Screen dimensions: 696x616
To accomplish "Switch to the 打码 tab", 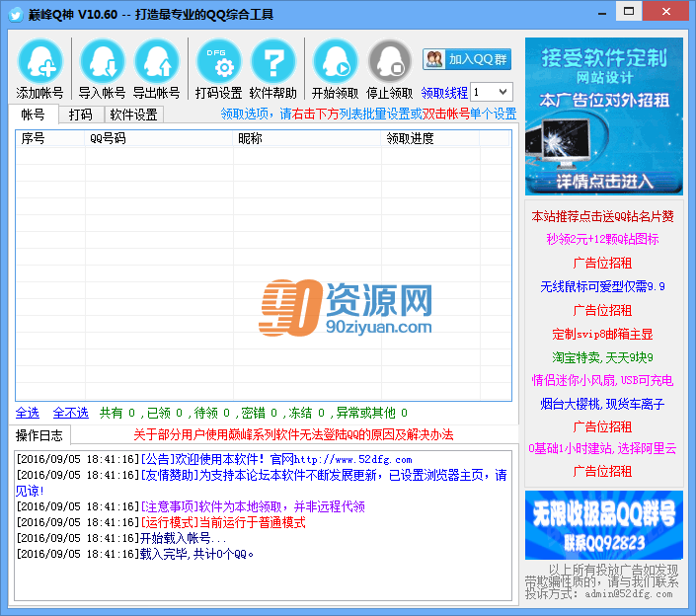I will [81, 115].
